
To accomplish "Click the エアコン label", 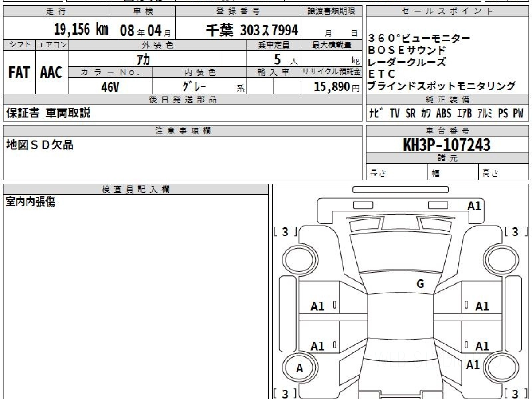I will click(x=52, y=45).
